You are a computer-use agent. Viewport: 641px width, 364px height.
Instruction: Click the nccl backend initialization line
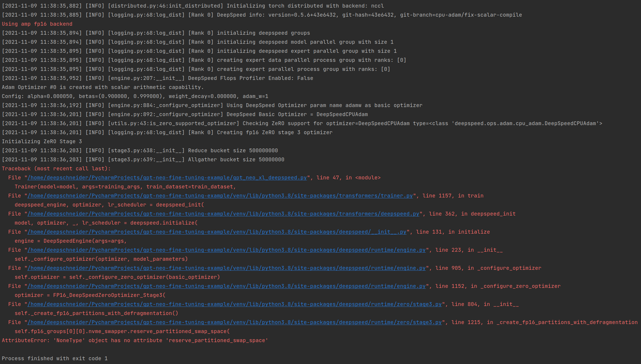pos(193,6)
